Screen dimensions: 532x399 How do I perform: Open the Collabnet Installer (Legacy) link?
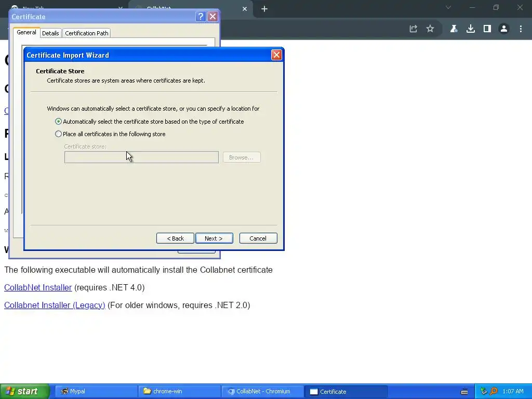[x=55, y=305]
